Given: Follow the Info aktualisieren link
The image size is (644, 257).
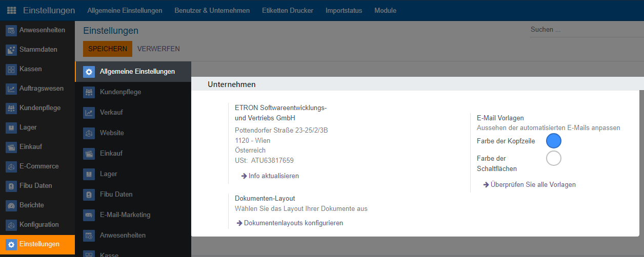Looking at the screenshot, I should click(273, 176).
